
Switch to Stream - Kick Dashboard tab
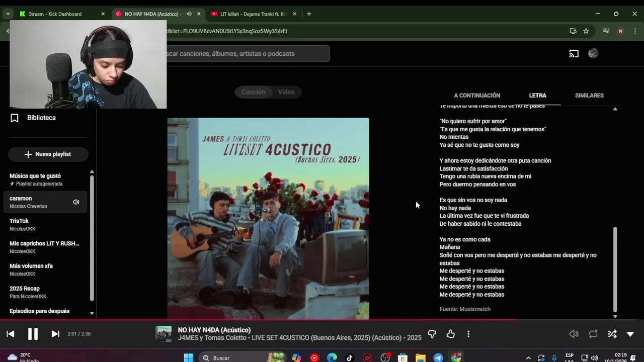(x=55, y=14)
